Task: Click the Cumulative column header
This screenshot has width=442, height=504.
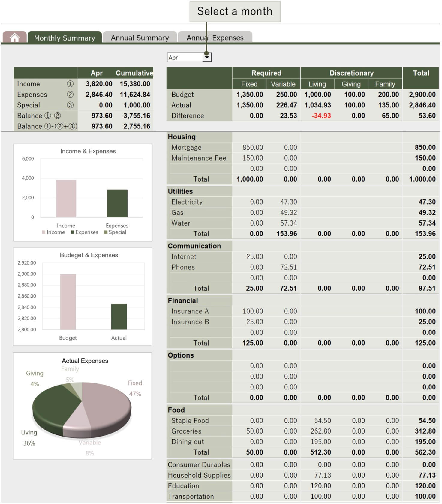Action: tap(134, 73)
